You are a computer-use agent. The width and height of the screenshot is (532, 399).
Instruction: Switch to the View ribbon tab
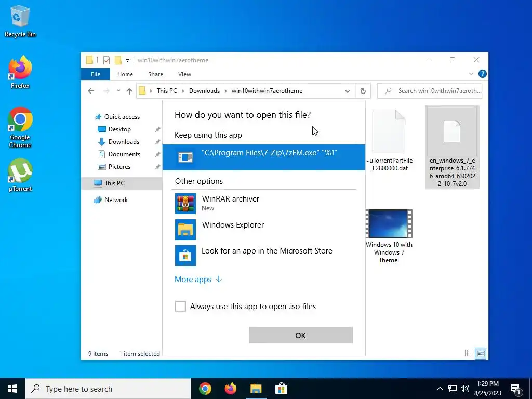pos(184,74)
